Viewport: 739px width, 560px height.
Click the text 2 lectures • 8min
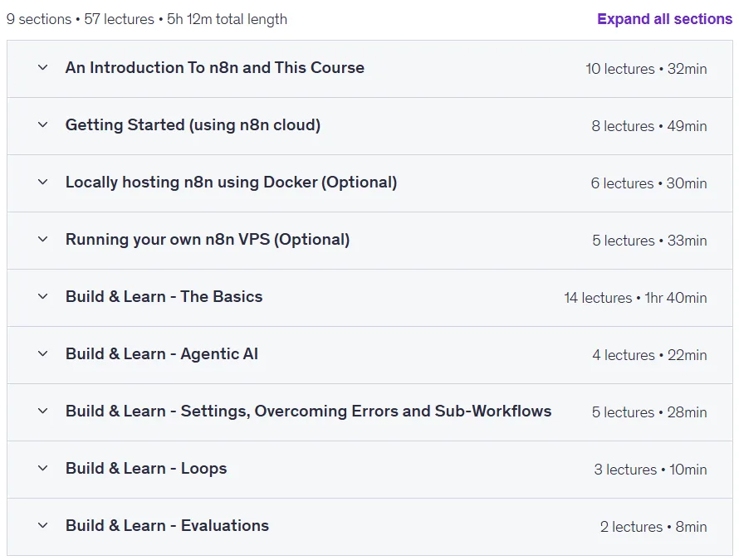653,527
